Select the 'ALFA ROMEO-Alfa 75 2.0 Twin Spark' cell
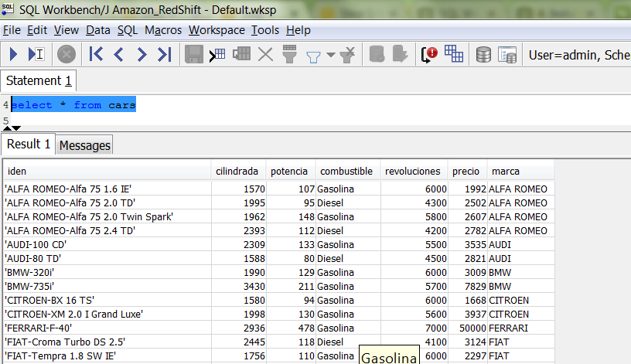The width and height of the screenshot is (631, 364). [107, 217]
